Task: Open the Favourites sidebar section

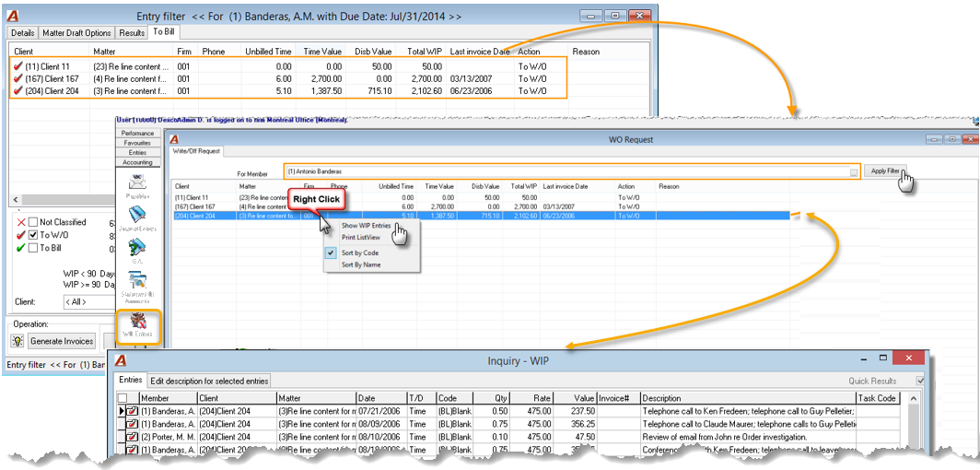Action: click(137, 143)
